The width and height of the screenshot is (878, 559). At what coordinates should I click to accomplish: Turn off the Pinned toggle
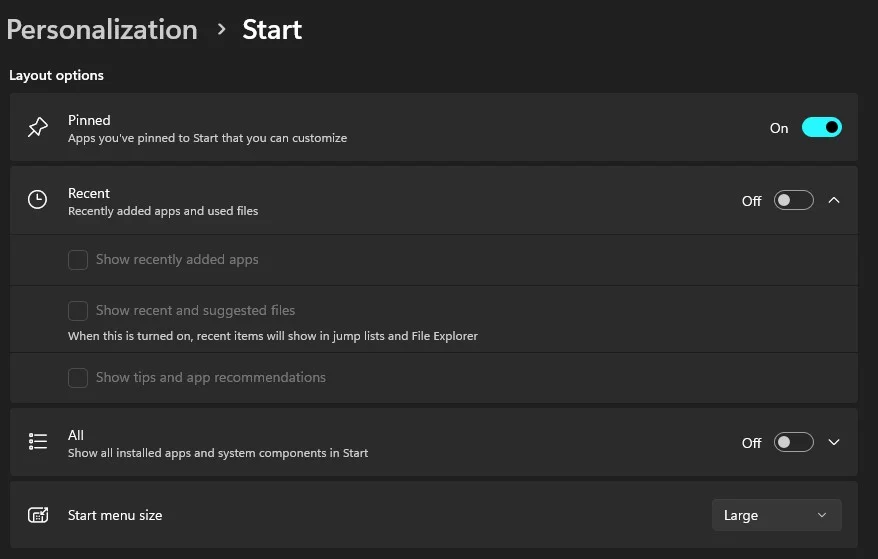(x=821, y=128)
